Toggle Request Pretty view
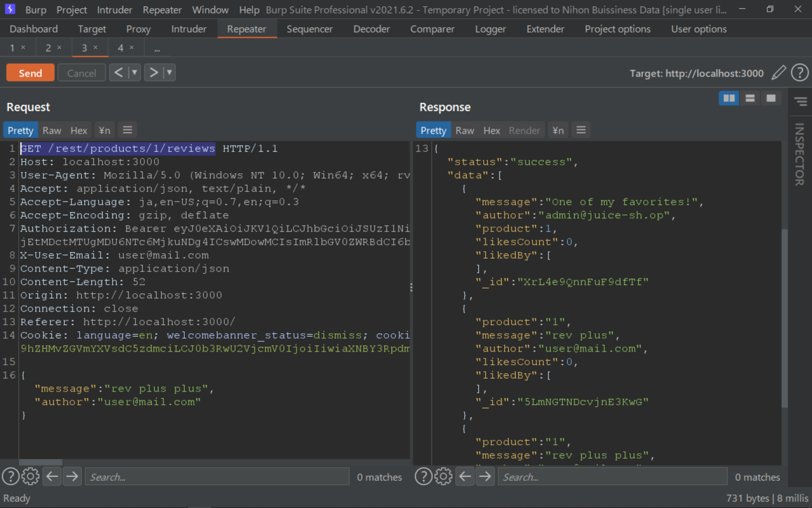This screenshot has width=812, height=508. (20, 130)
